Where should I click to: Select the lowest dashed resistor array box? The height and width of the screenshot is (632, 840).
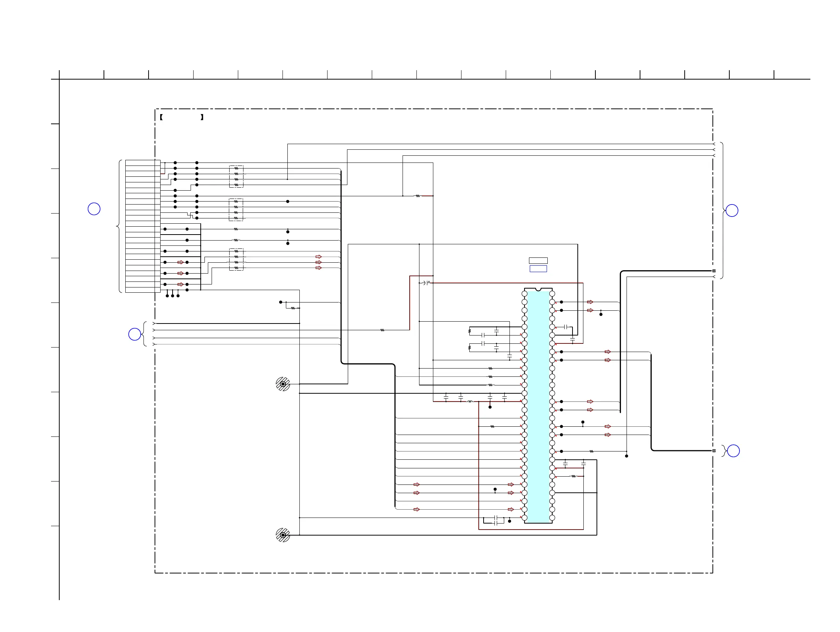click(x=236, y=259)
